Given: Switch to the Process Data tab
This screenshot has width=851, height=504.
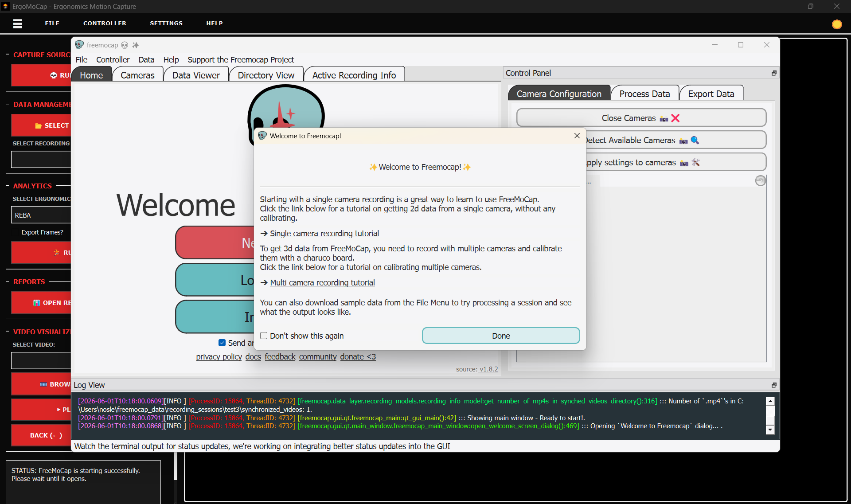Looking at the screenshot, I should click(x=644, y=94).
